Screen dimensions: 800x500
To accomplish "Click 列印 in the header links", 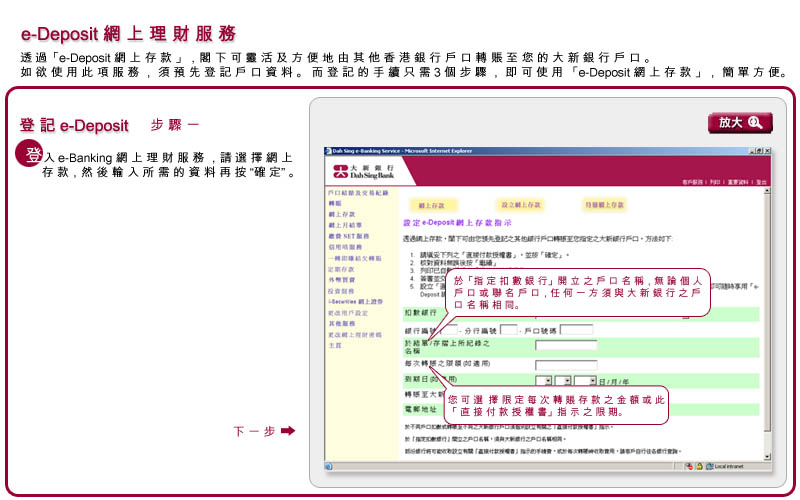I will [716, 182].
